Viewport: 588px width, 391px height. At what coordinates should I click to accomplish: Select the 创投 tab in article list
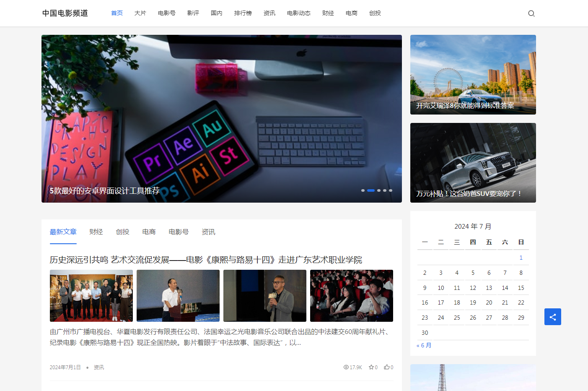click(x=122, y=232)
